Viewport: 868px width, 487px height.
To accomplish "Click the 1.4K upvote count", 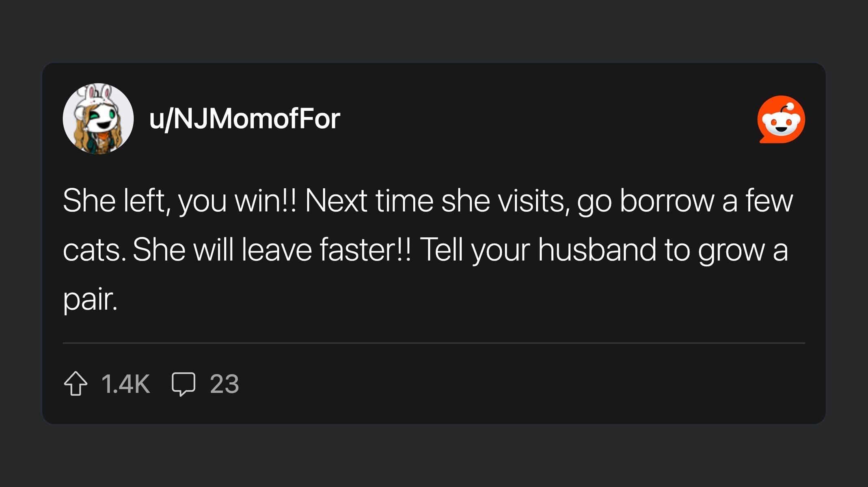I will coord(126,384).
